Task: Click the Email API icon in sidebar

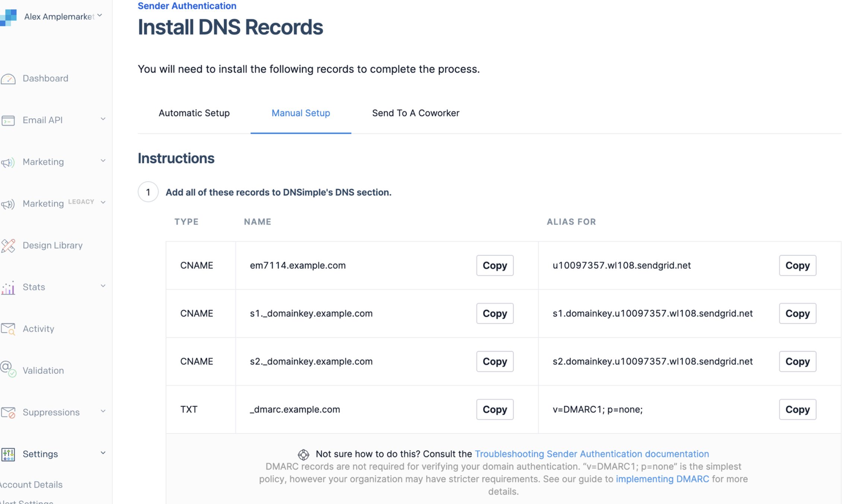Action: pos(8,120)
